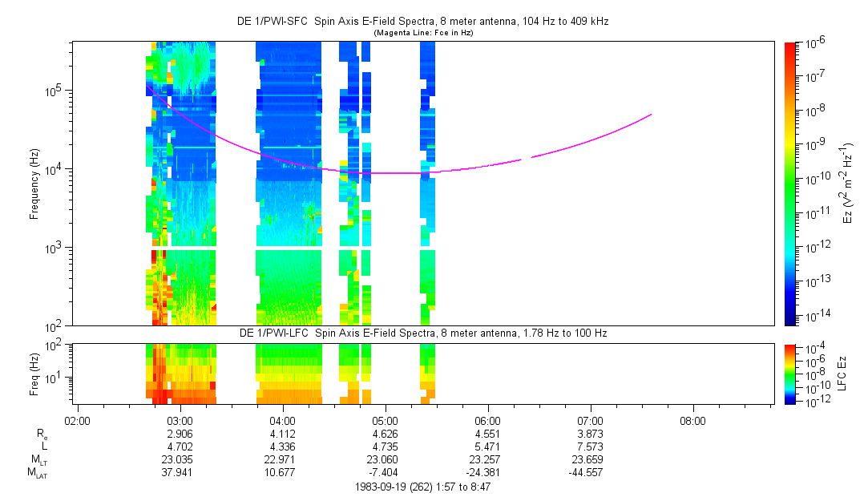Click the red burst in lower spectrogram
The width and height of the screenshot is (868, 497).
point(159,374)
